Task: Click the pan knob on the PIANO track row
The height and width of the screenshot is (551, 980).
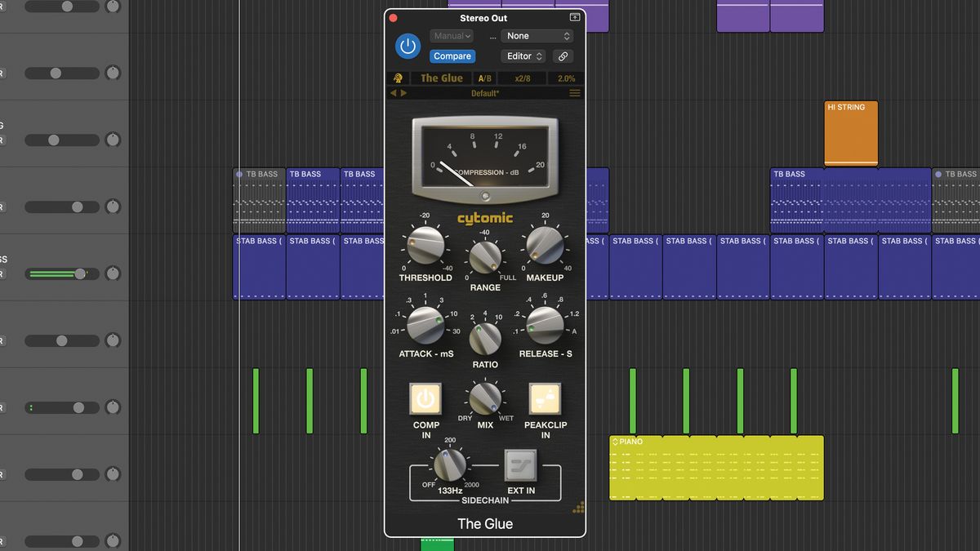Action: click(113, 474)
